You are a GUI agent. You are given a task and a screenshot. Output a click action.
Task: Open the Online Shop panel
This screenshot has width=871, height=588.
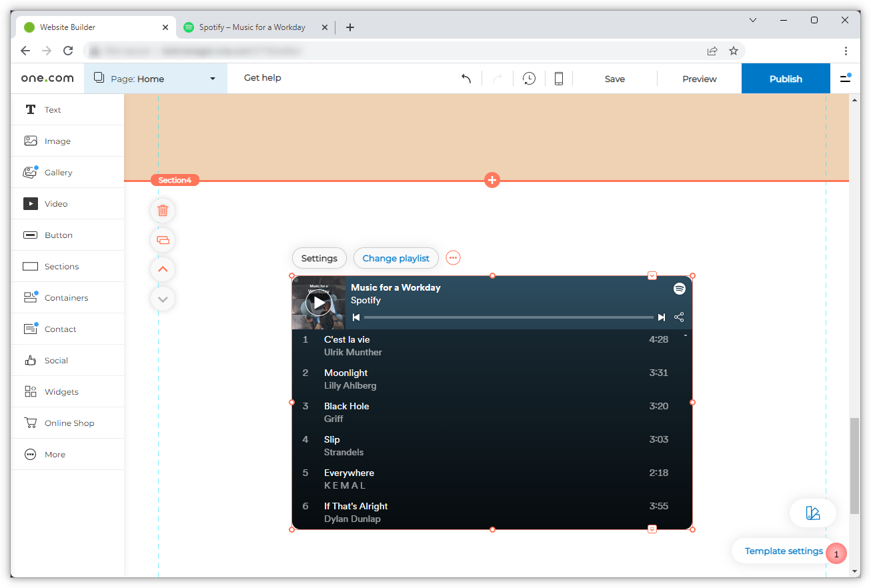coord(70,423)
